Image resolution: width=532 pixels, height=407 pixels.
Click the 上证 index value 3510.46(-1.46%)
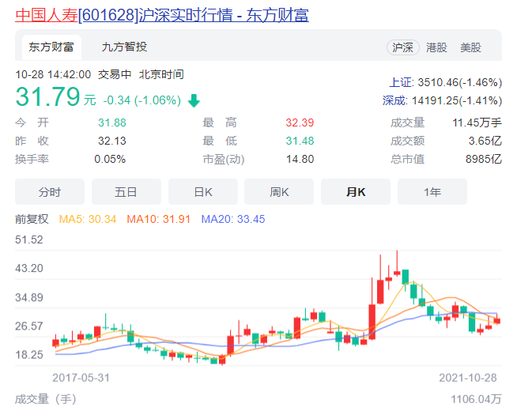coord(460,82)
